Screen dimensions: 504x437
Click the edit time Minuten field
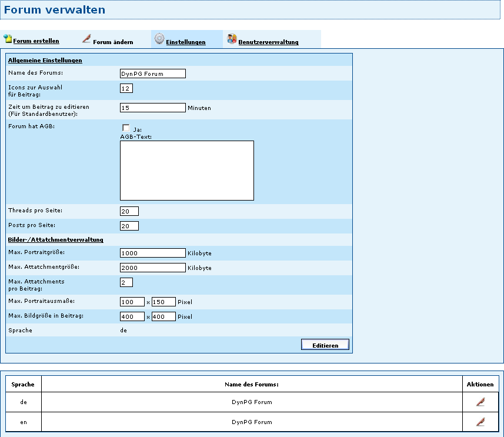152,108
